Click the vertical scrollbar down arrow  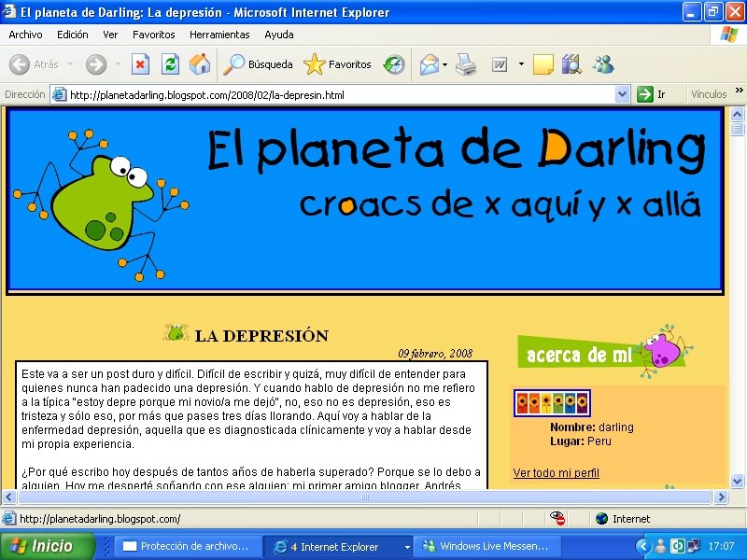tap(737, 481)
